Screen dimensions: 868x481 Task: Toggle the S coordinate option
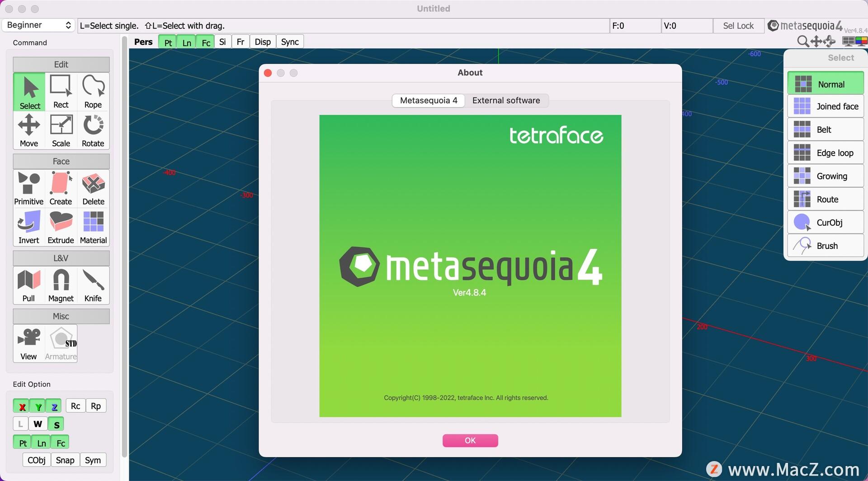point(56,424)
